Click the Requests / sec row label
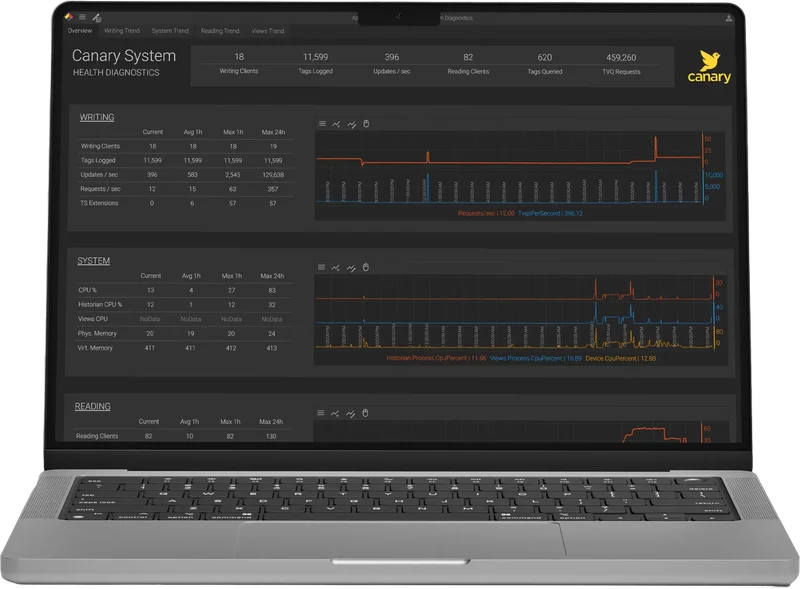The width and height of the screenshot is (800, 589). pyautogui.click(x=100, y=189)
